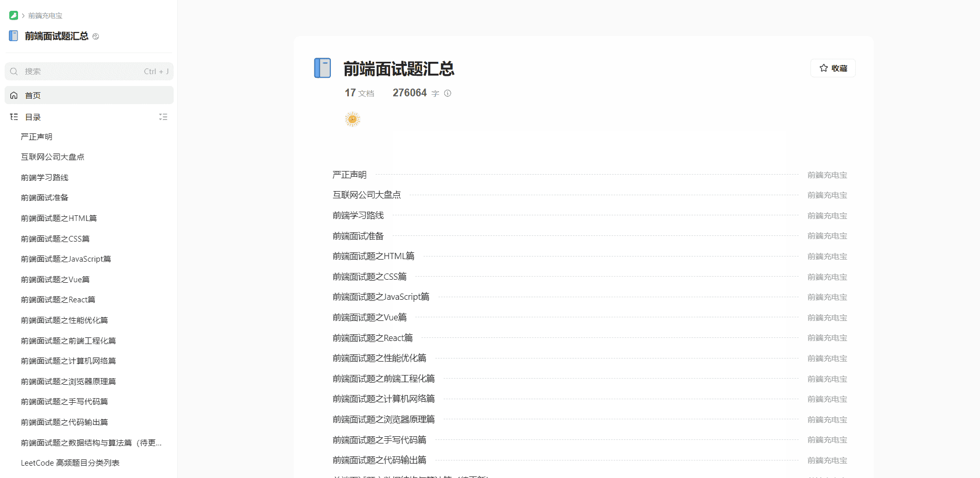Click author 前端充电宝 on the 严正声明 row

point(827,175)
